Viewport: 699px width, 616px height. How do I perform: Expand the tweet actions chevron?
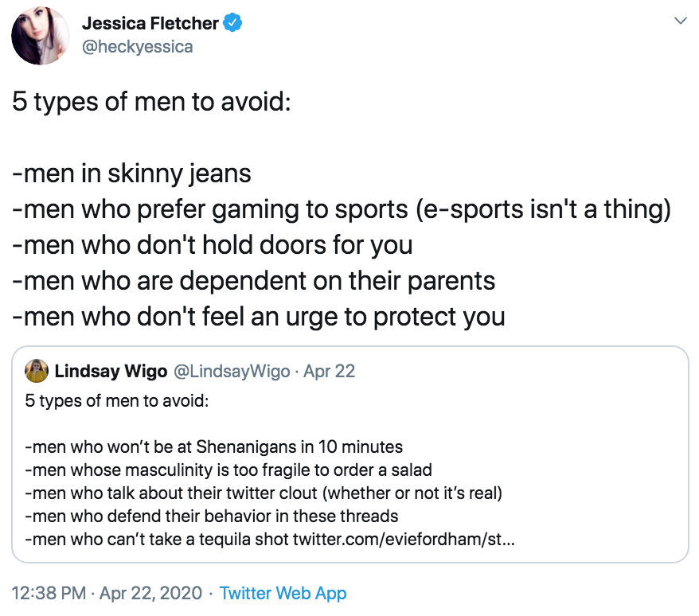pos(681,22)
